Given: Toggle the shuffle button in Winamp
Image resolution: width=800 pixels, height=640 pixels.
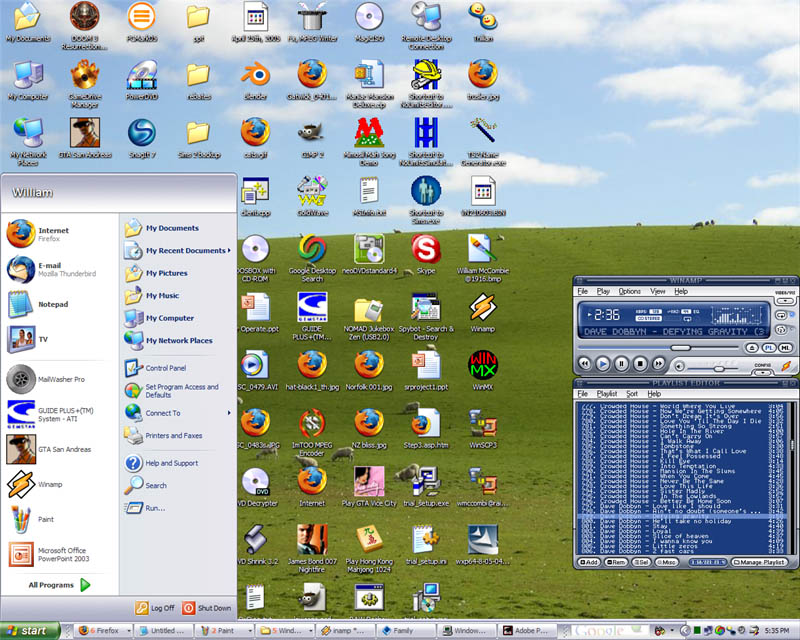Looking at the screenshot, I should (x=781, y=330).
